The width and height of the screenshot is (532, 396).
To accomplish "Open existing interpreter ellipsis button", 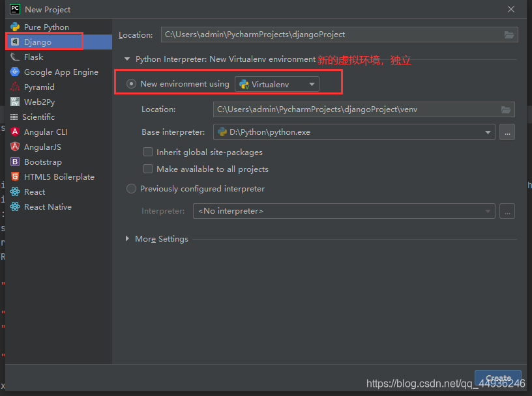I will coord(507,211).
